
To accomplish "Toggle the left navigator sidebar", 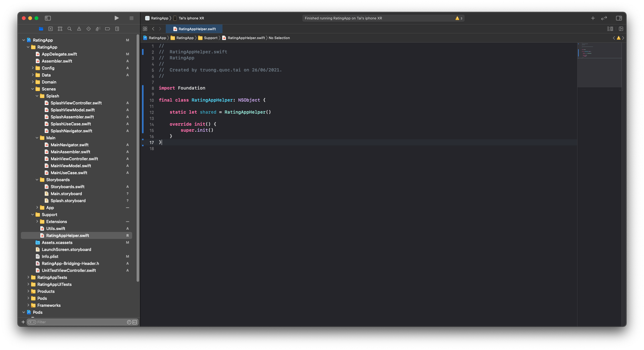I will click(x=48, y=18).
